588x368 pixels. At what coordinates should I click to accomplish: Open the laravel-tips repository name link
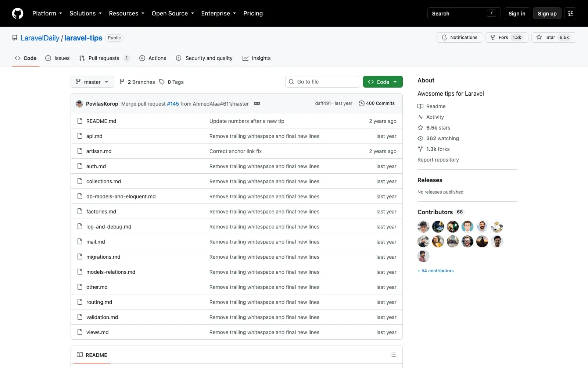pyautogui.click(x=83, y=38)
